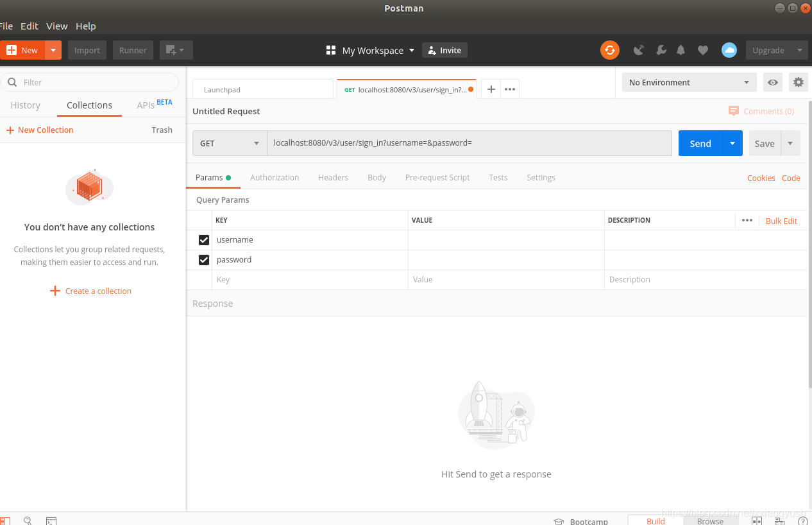Click the Bulk Edit link
Image resolution: width=812 pixels, height=525 pixels.
point(781,221)
